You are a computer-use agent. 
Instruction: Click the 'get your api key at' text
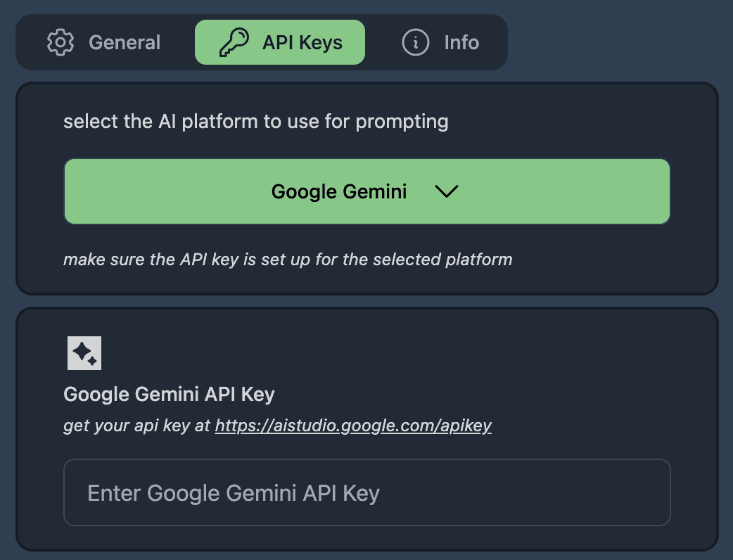coord(137,426)
